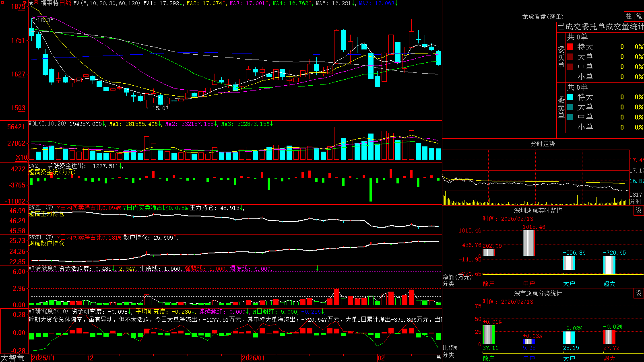Screen dimensions: 644x362
Task: Click the SVZL 主力持仓 indicator title
Action: click(x=137, y=208)
